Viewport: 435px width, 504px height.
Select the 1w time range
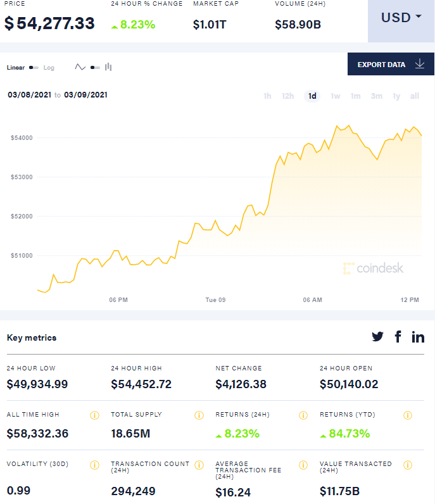pyautogui.click(x=336, y=96)
